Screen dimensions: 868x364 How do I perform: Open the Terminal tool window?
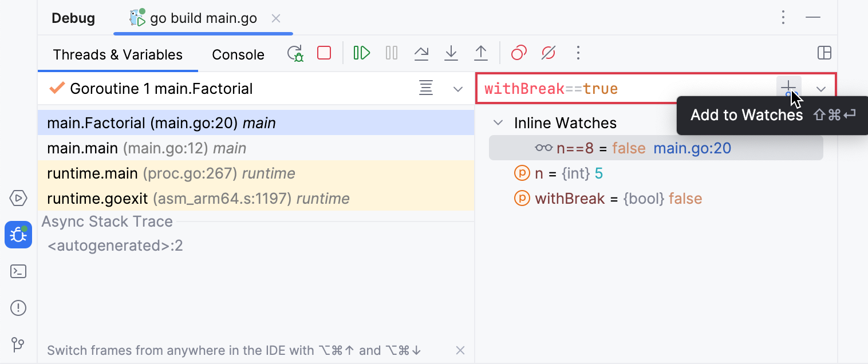click(x=18, y=271)
